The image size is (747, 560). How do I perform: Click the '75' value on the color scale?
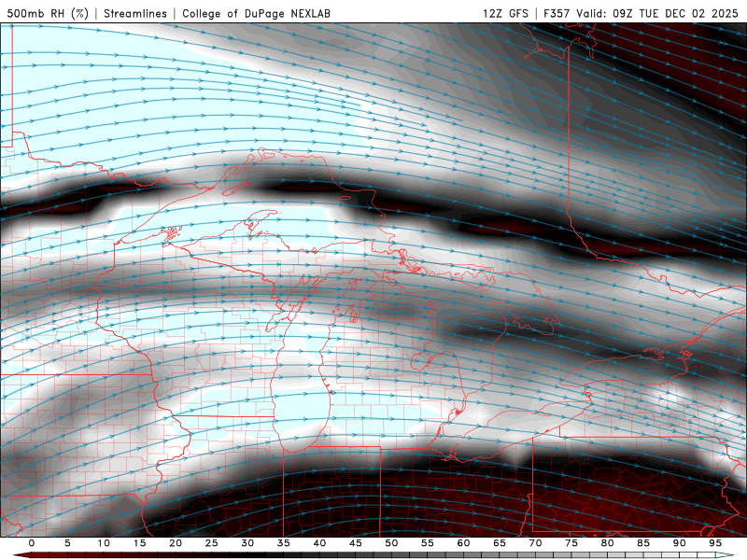(x=571, y=543)
